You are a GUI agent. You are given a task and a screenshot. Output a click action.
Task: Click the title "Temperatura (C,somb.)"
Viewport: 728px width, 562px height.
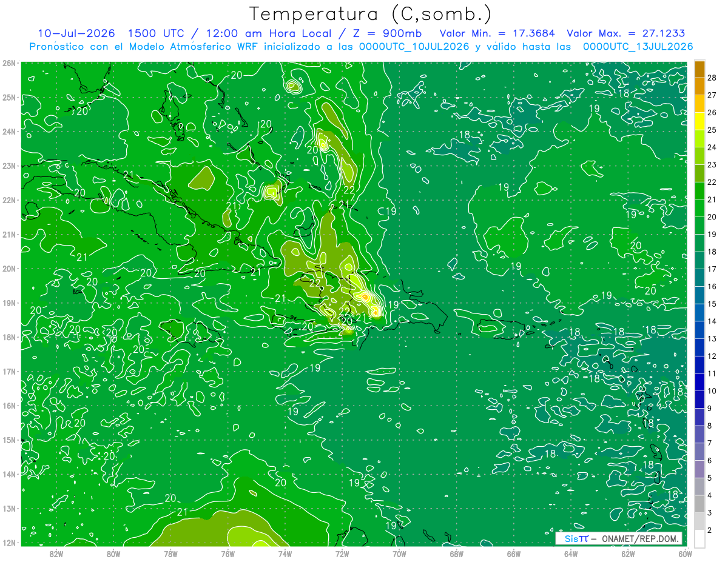[371, 14]
